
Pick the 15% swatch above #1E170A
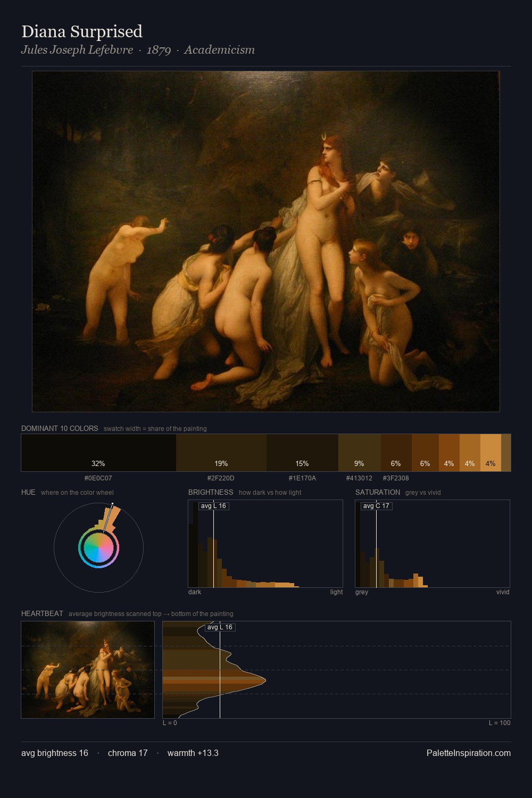[302, 453]
